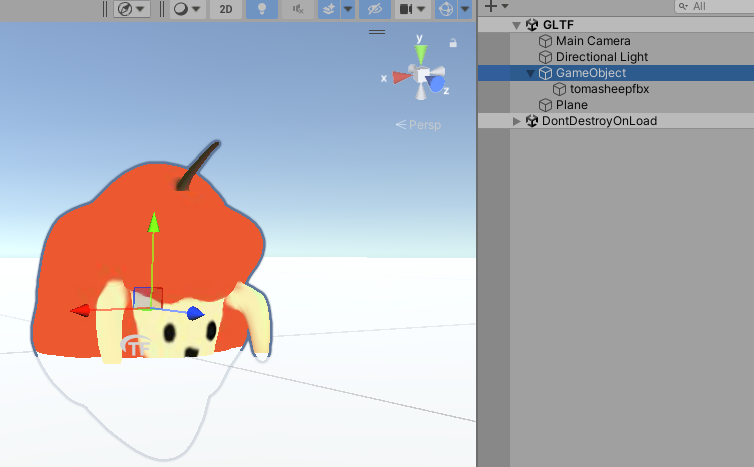Screen dimensions: 754x467
Task: Collapse the GameObject foldout arrow
Action: (x=530, y=73)
